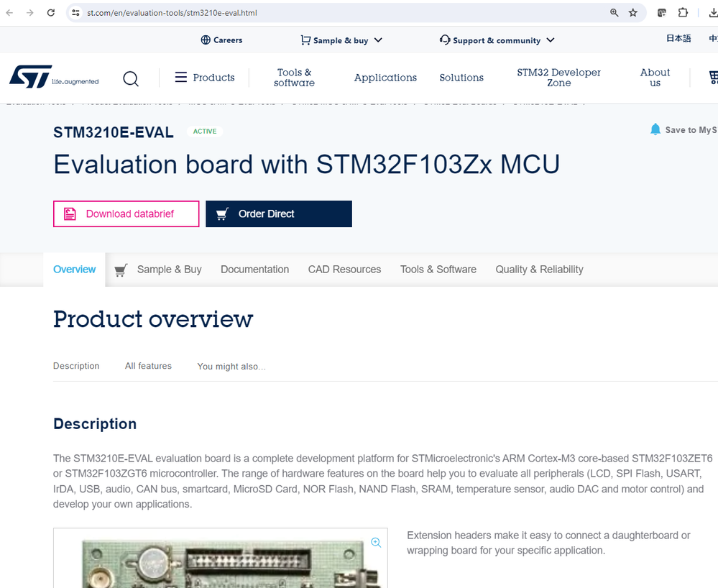
Task: Click the shopping cart icon on Sample & Buy tab
Action: point(121,270)
